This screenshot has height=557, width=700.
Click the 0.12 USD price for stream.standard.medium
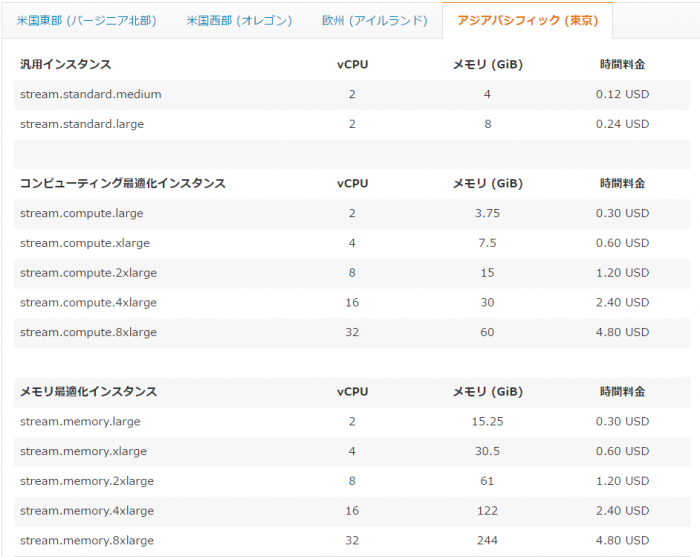622,94
